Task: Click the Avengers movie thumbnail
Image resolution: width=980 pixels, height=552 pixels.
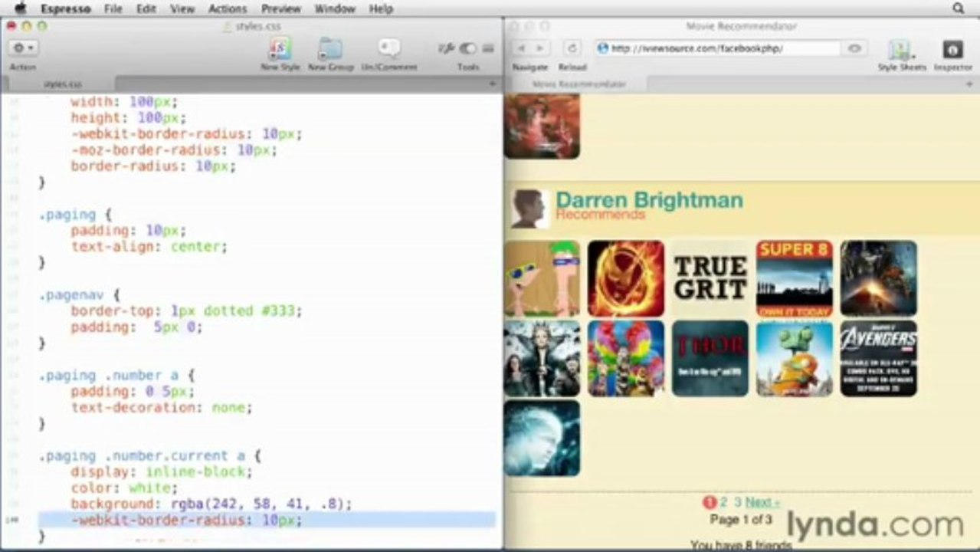Action: (879, 358)
